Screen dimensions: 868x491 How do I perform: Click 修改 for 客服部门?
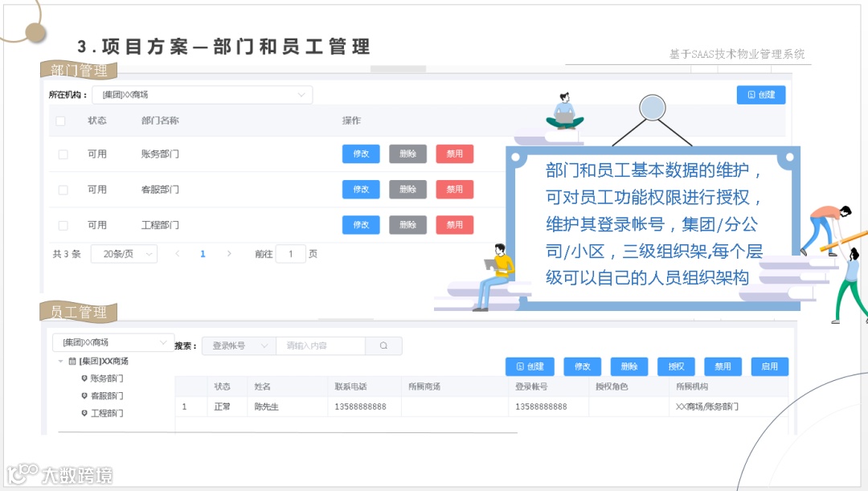pos(361,190)
